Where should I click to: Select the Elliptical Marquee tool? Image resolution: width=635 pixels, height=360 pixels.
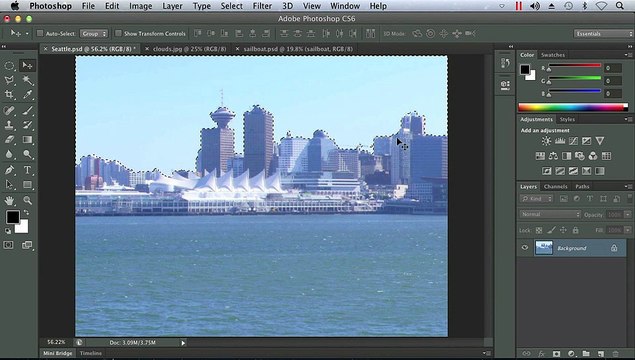[x=9, y=66]
